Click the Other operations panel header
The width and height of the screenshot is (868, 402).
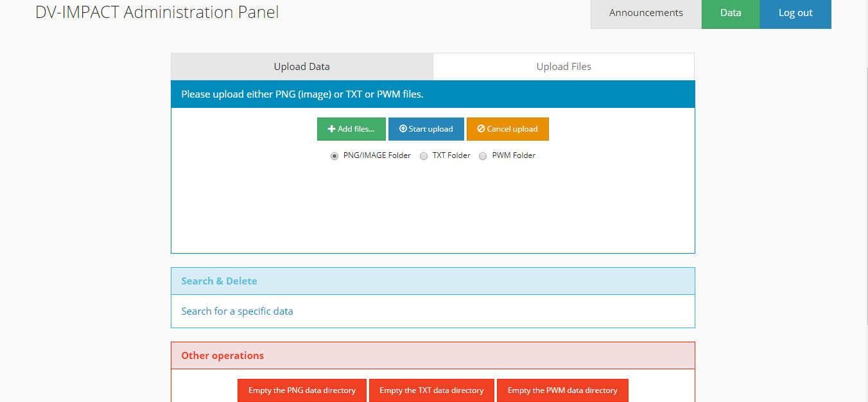coord(433,356)
